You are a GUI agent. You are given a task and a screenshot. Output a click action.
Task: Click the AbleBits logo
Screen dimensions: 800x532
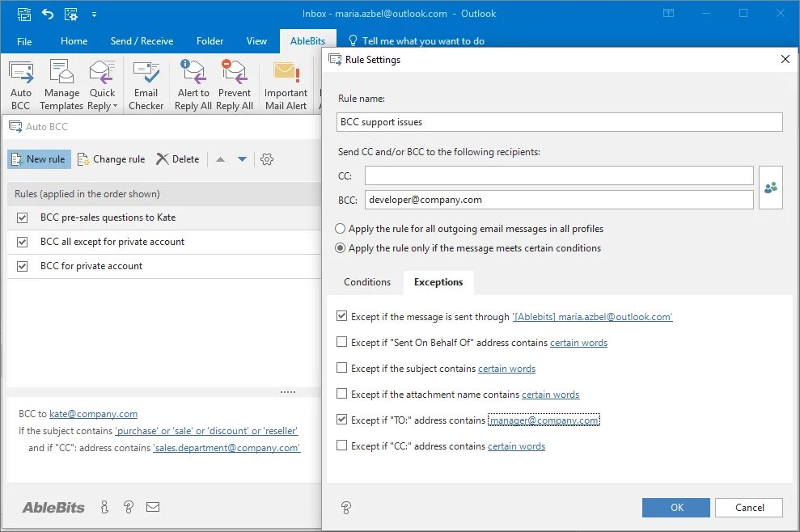(x=53, y=507)
